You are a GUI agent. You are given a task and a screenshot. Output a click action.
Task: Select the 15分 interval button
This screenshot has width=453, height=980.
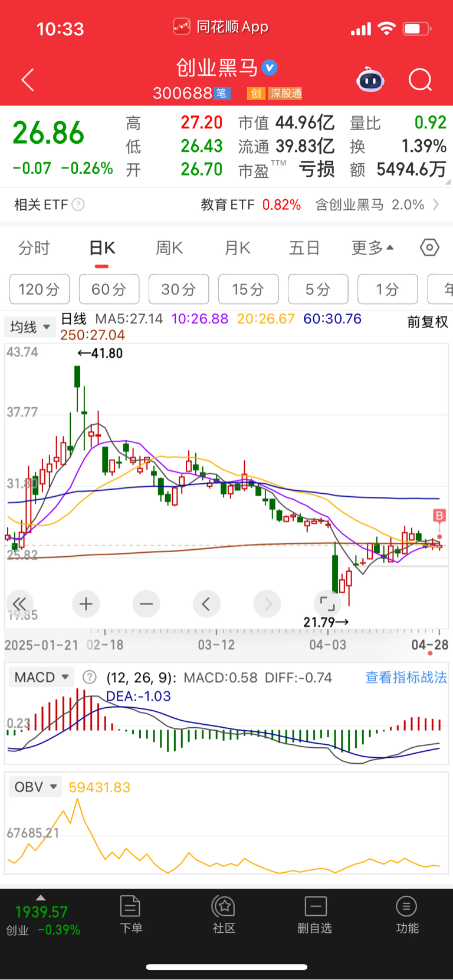248,289
